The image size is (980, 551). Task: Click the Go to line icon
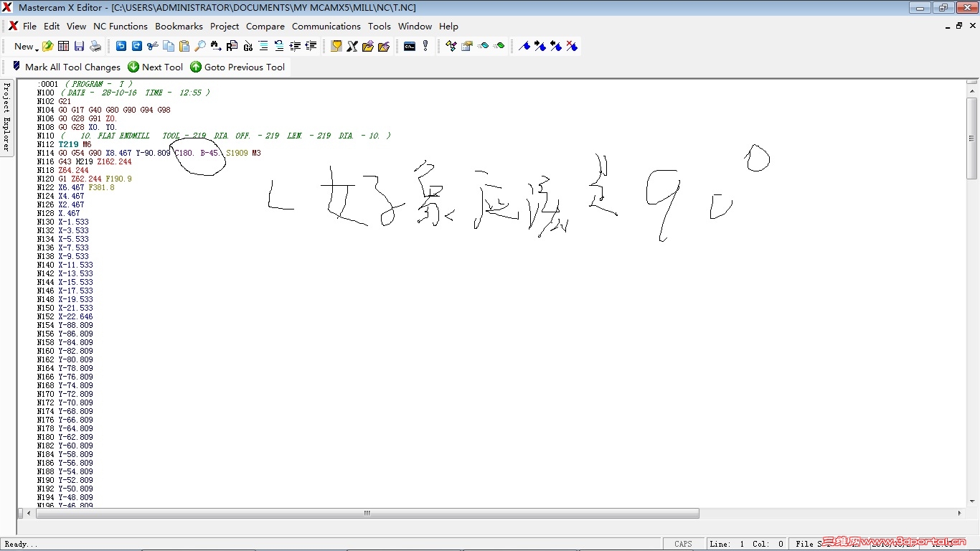click(x=248, y=46)
